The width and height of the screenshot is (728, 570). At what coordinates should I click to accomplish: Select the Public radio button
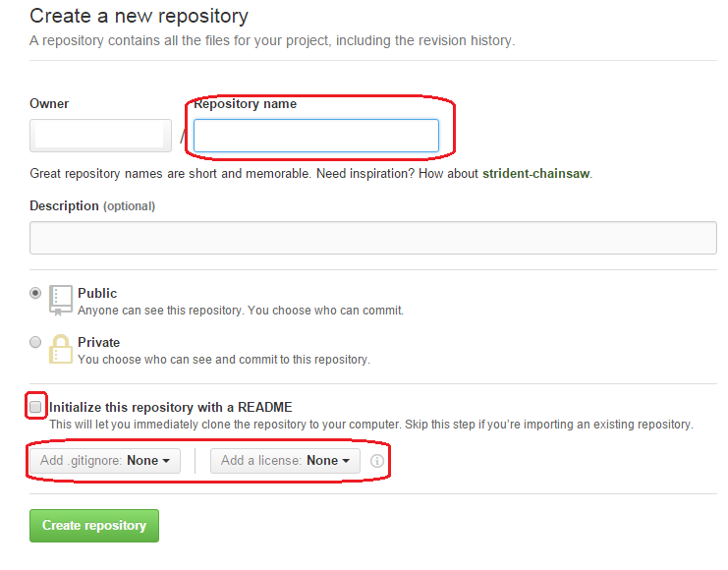tap(35, 293)
